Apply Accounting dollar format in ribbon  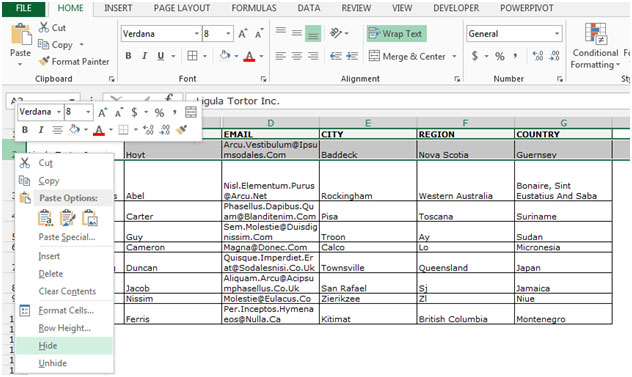click(475, 56)
